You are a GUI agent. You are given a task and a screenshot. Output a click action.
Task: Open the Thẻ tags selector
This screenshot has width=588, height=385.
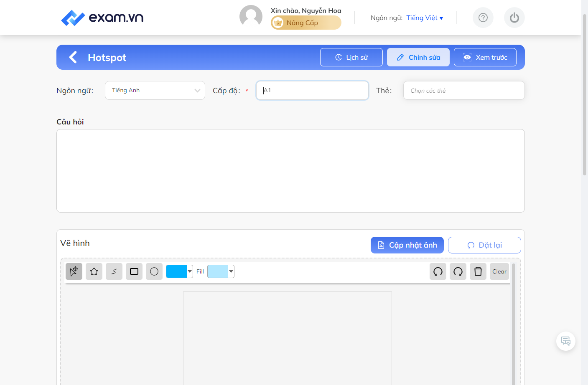click(464, 90)
